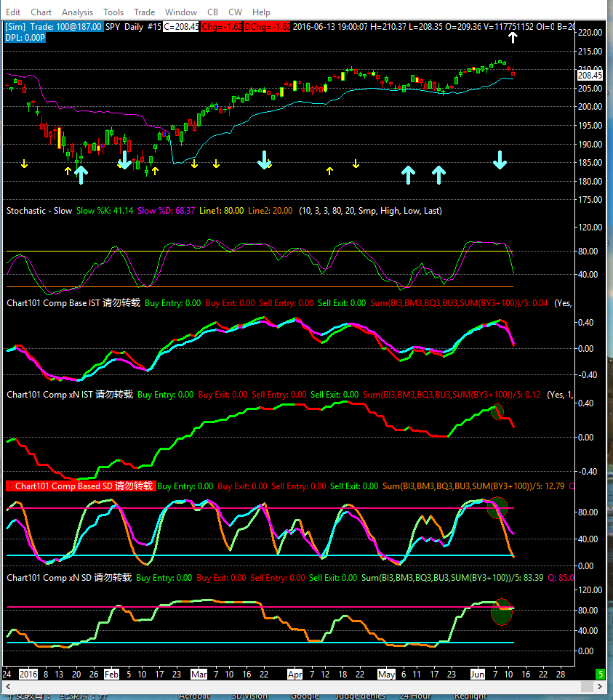Click the green circle marker on Comp Based SD panel
613x700 pixels.
click(497, 507)
